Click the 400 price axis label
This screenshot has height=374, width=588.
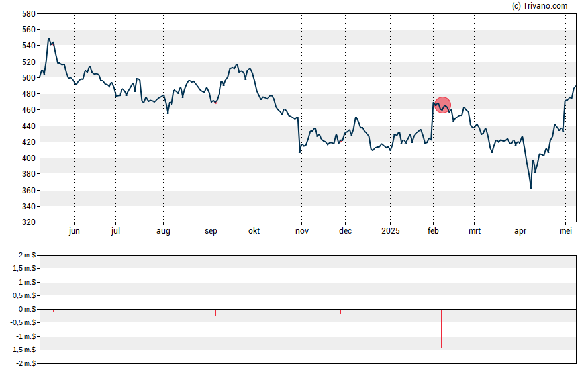point(29,158)
